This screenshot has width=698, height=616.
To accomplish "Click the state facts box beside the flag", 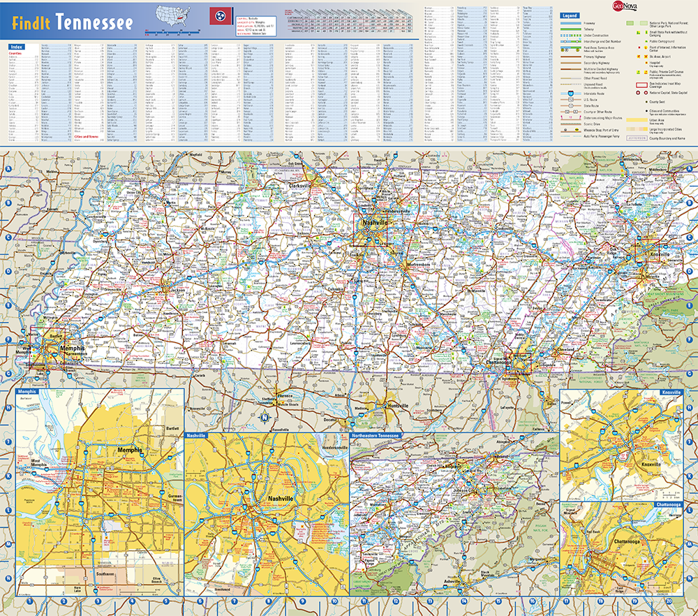I will [256, 27].
